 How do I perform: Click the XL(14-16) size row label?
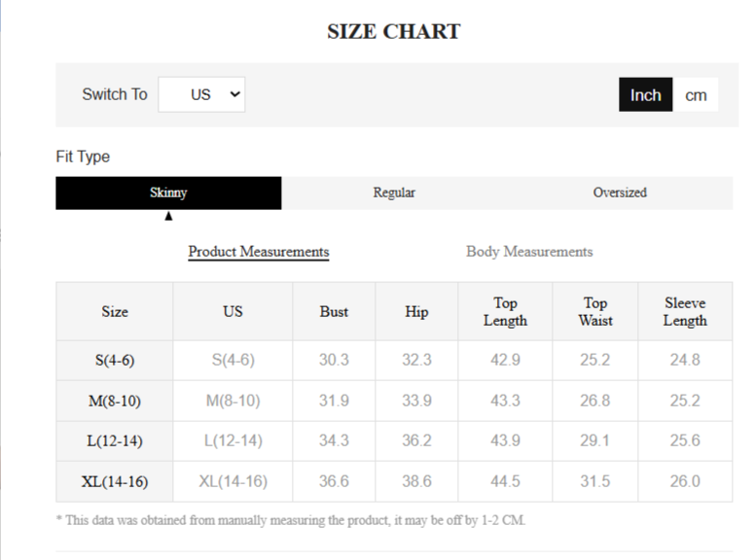tap(115, 481)
